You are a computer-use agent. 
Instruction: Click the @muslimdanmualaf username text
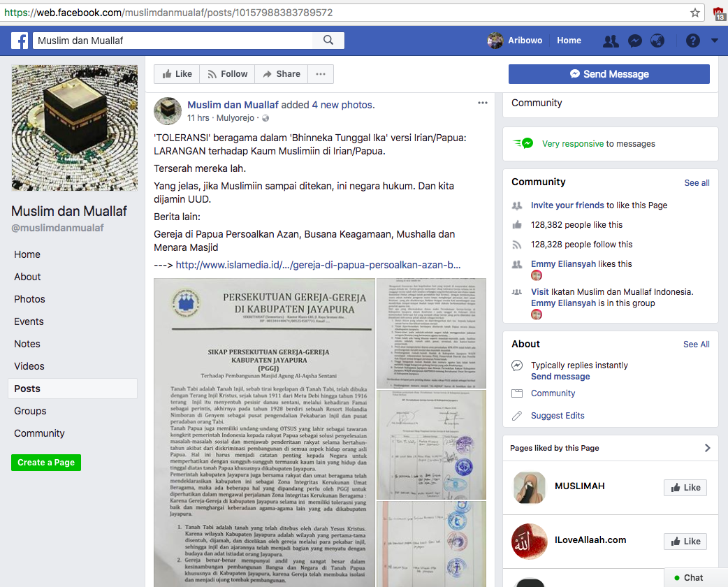57,228
